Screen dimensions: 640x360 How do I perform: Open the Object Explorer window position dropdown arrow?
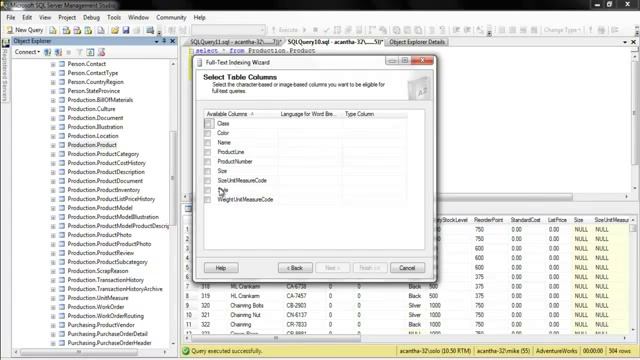tap(157, 41)
